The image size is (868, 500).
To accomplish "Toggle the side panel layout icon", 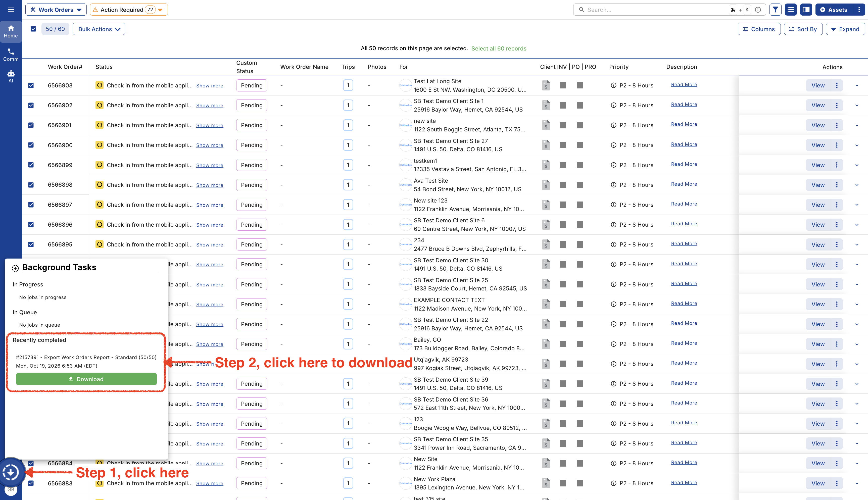I will pyautogui.click(x=806, y=10).
